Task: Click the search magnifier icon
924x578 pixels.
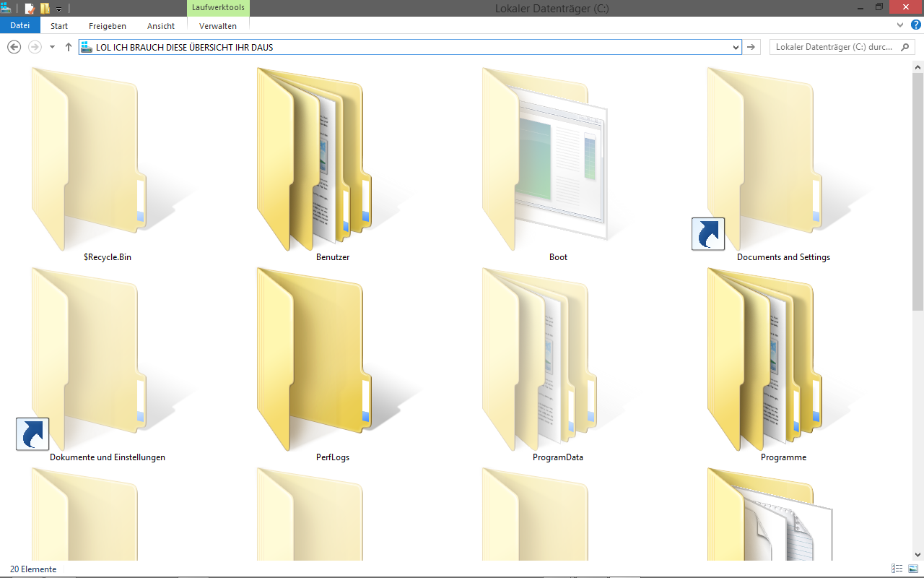Action: (906, 47)
